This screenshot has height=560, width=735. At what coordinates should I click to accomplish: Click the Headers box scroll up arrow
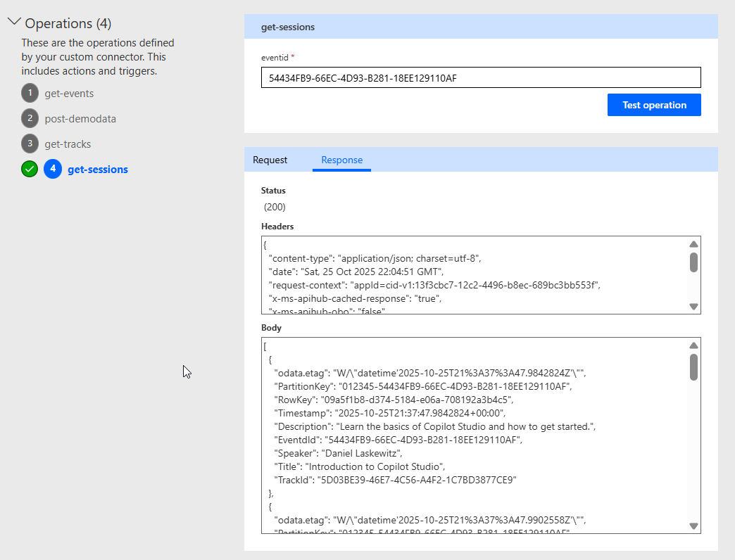coord(693,244)
